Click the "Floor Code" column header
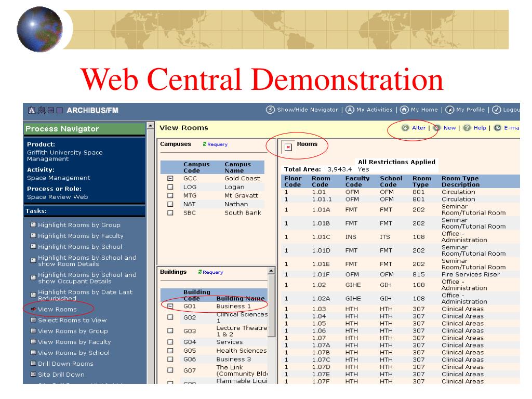532x399 pixels. coord(293,181)
